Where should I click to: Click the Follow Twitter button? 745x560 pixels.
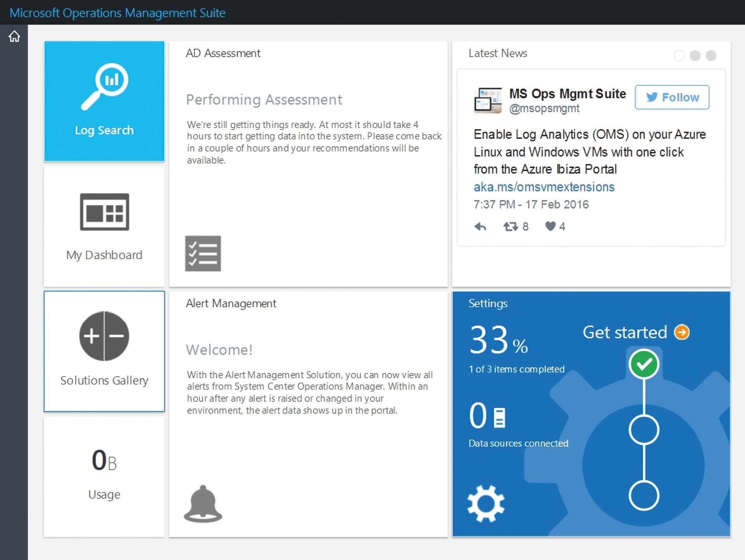pyautogui.click(x=672, y=97)
